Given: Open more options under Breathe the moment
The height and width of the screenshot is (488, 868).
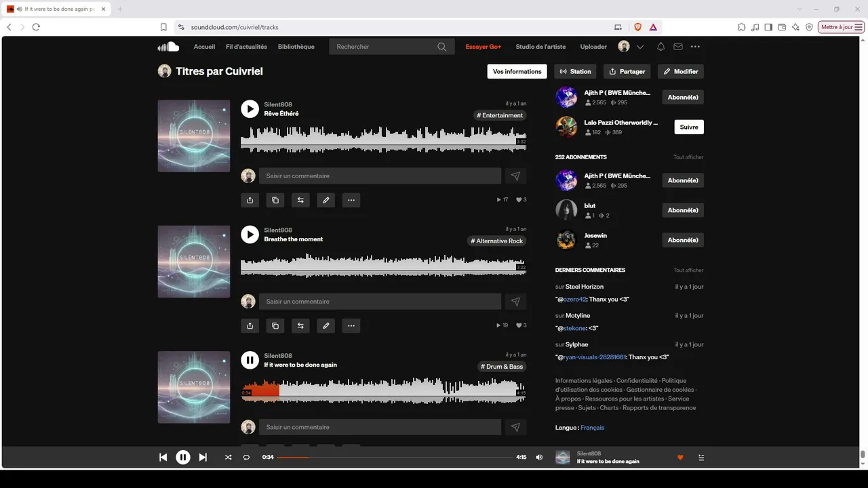Looking at the screenshot, I should [351, 325].
